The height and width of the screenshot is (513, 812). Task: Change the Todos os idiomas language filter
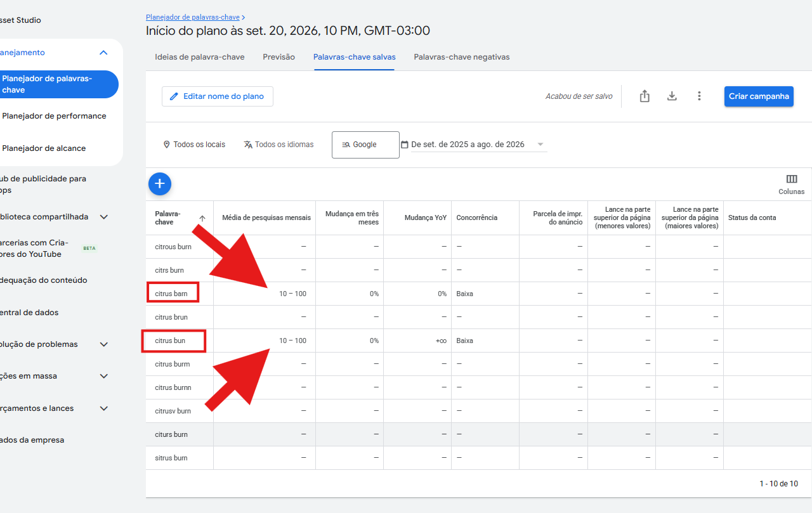coord(279,145)
